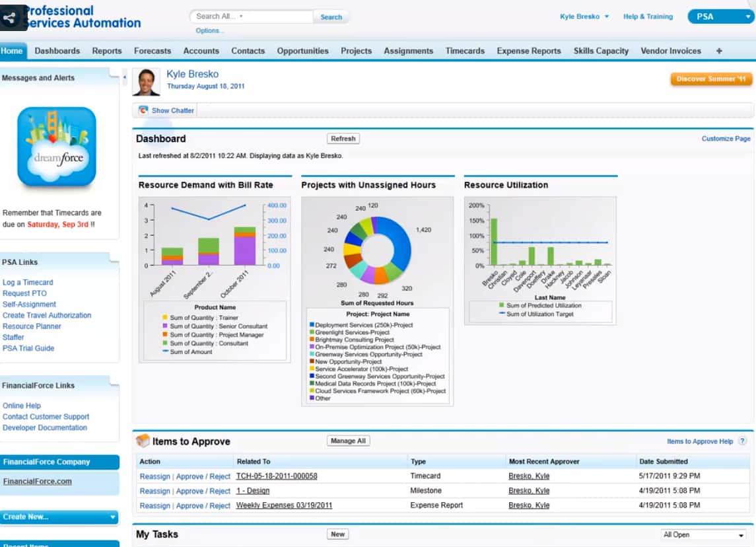This screenshot has height=547, width=756.
Task: Open the Projects with Unassigned Hours donut chart
Action: tap(377, 301)
